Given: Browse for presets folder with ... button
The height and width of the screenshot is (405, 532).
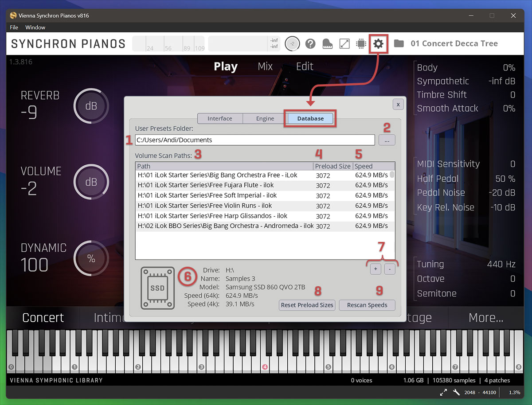Looking at the screenshot, I should 387,140.
